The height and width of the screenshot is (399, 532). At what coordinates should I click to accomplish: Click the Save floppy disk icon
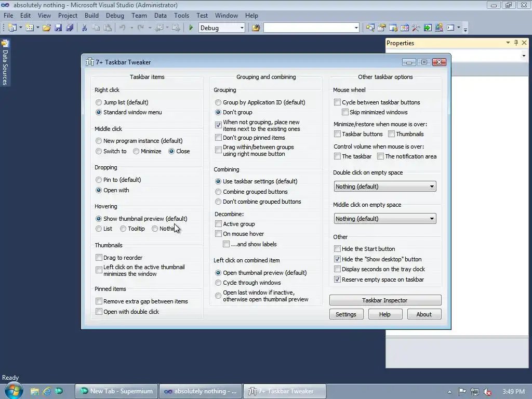(x=58, y=28)
